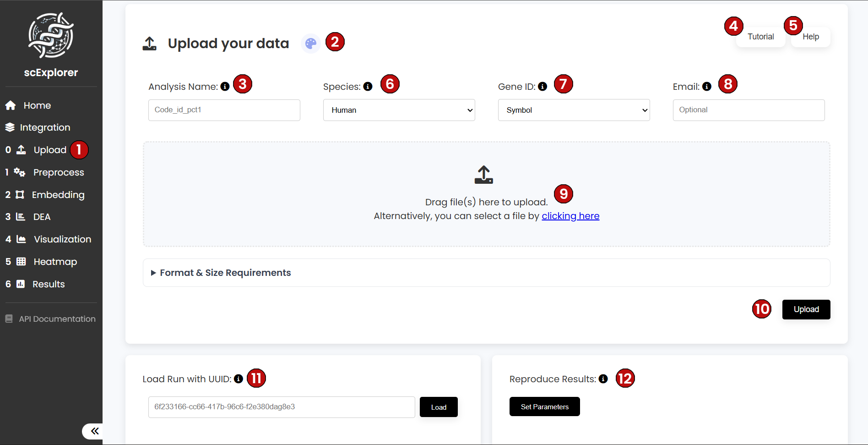Click the info icon next to Species

click(368, 86)
